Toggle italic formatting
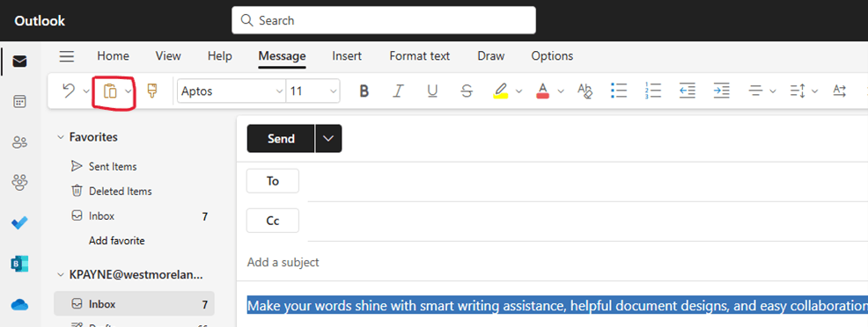Image resolution: width=868 pixels, height=327 pixels. coord(397,91)
